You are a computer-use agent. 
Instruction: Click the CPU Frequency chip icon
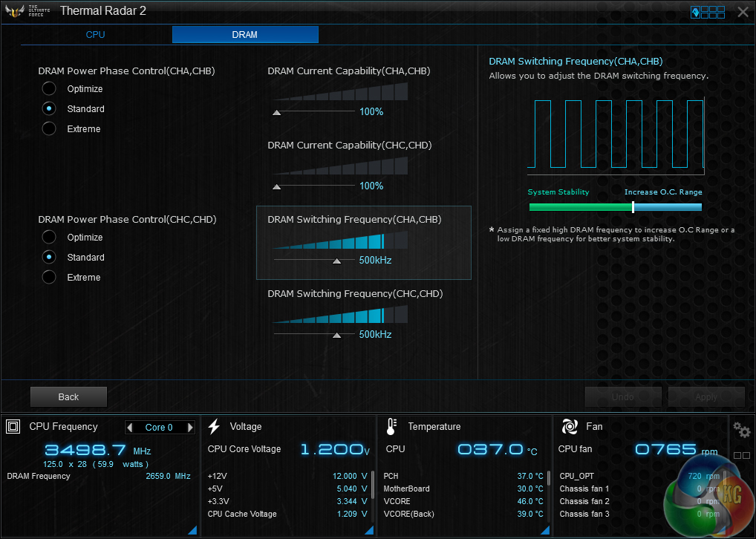[x=13, y=427]
